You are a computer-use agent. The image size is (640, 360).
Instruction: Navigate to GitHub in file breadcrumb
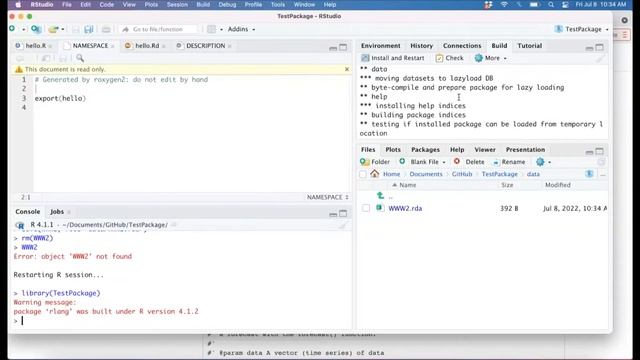click(x=462, y=174)
